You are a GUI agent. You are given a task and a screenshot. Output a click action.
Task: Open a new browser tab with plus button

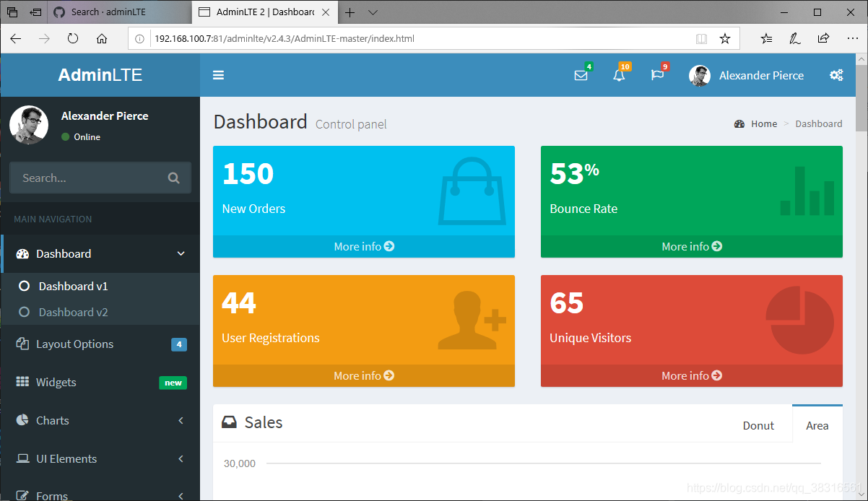pos(350,12)
